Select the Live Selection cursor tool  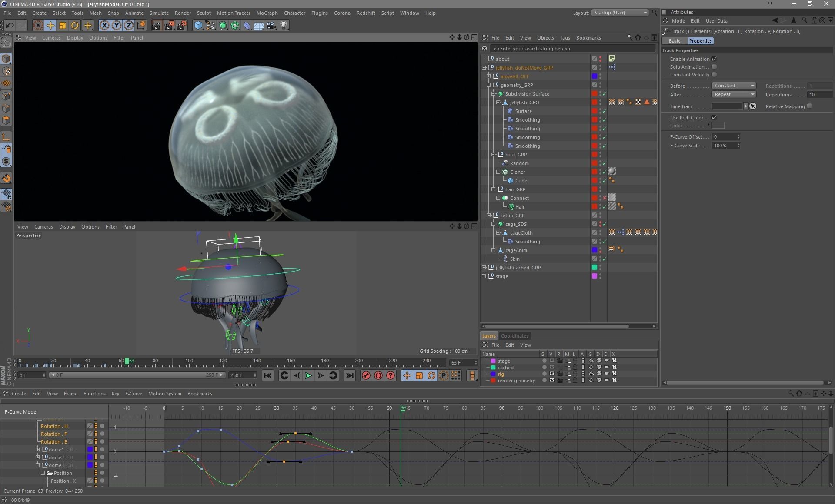click(x=38, y=25)
